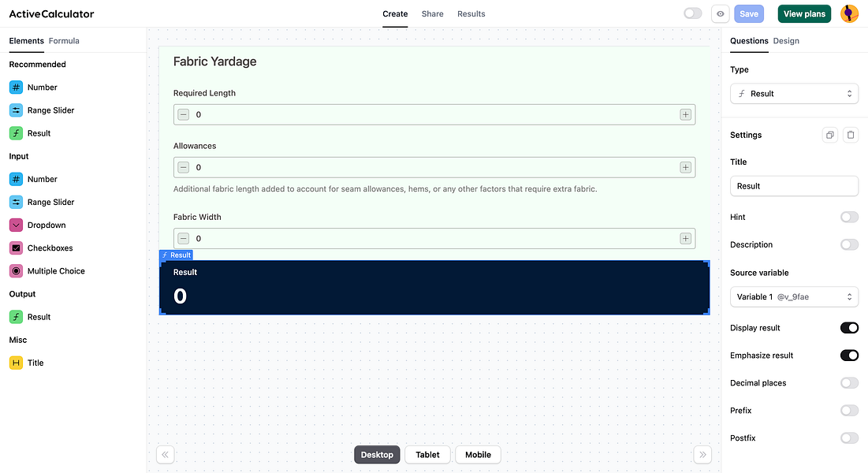This screenshot has height=473, width=868.
Task: Open the calculator preview eye icon
Action: click(x=720, y=13)
